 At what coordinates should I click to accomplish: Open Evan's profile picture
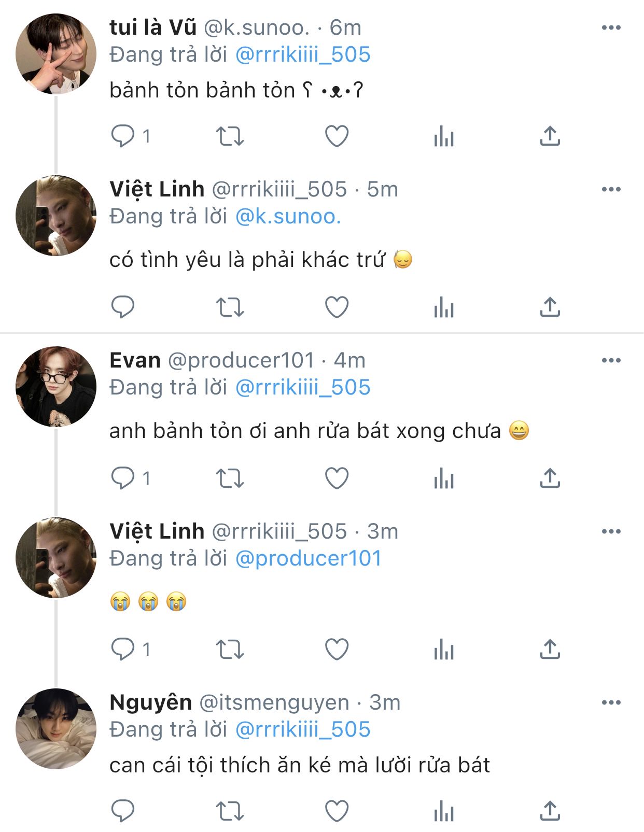click(56, 387)
